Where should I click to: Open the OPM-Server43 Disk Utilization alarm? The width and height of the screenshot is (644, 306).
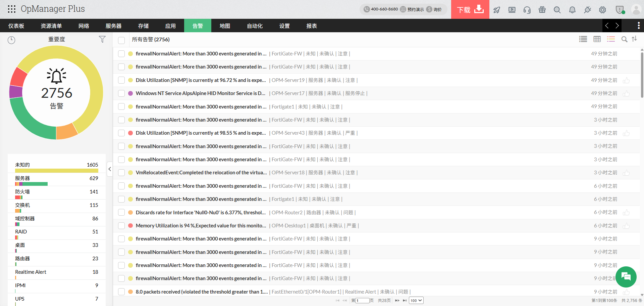pyautogui.click(x=201, y=133)
